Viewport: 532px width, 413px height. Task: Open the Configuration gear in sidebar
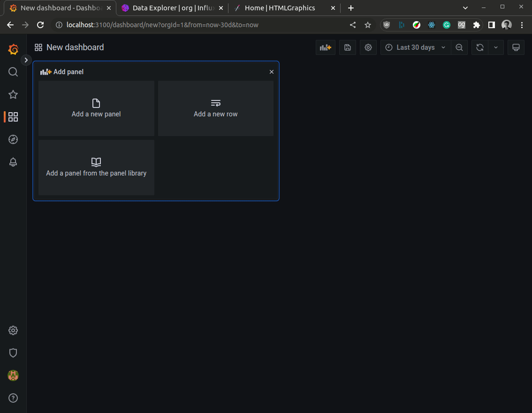(x=13, y=330)
